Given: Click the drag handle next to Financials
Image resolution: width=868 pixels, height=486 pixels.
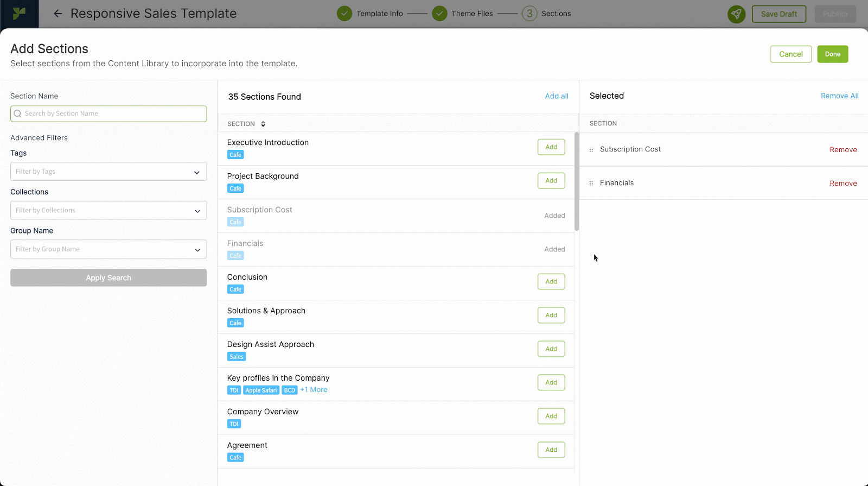Looking at the screenshot, I should [591, 184].
